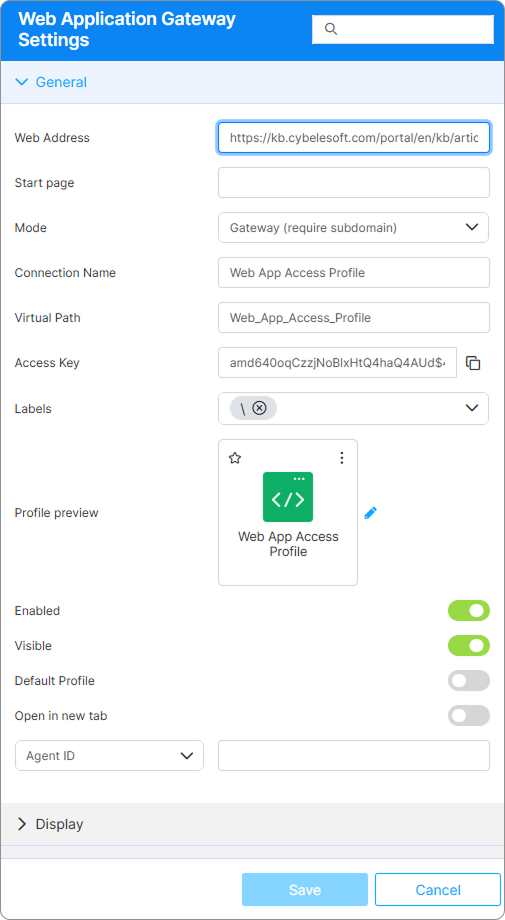Click the Cancel button
The height and width of the screenshot is (920, 505).
coord(438,889)
